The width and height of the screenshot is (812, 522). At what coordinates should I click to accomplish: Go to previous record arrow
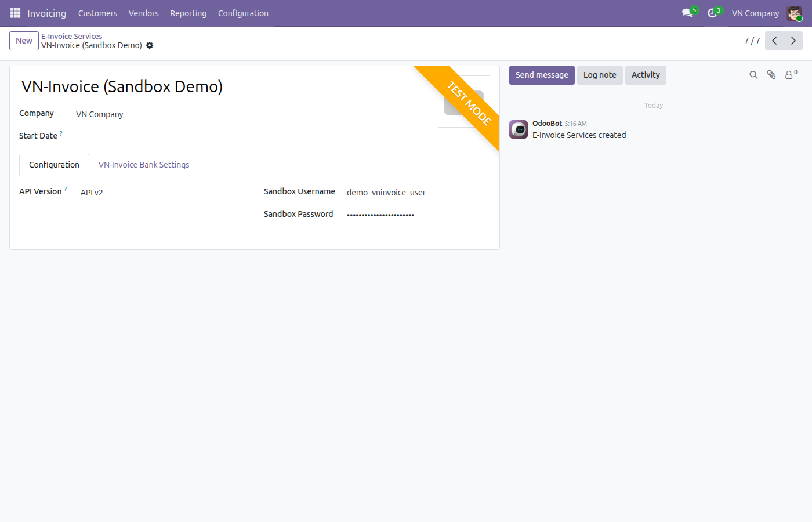coord(774,41)
